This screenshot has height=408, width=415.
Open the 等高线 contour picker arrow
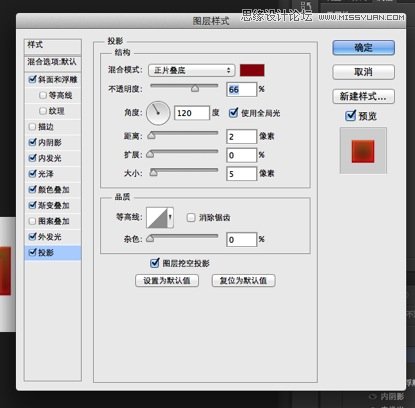[x=170, y=217]
